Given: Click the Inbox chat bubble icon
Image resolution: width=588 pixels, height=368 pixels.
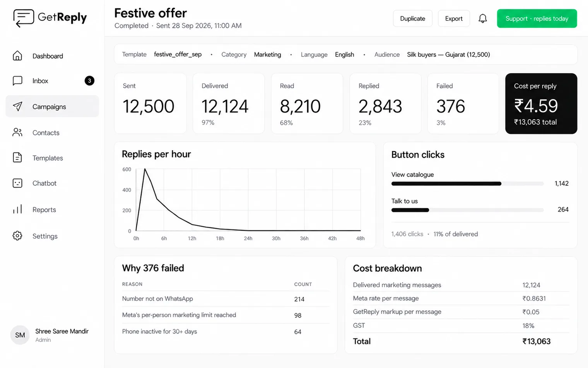Looking at the screenshot, I should (17, 80).
